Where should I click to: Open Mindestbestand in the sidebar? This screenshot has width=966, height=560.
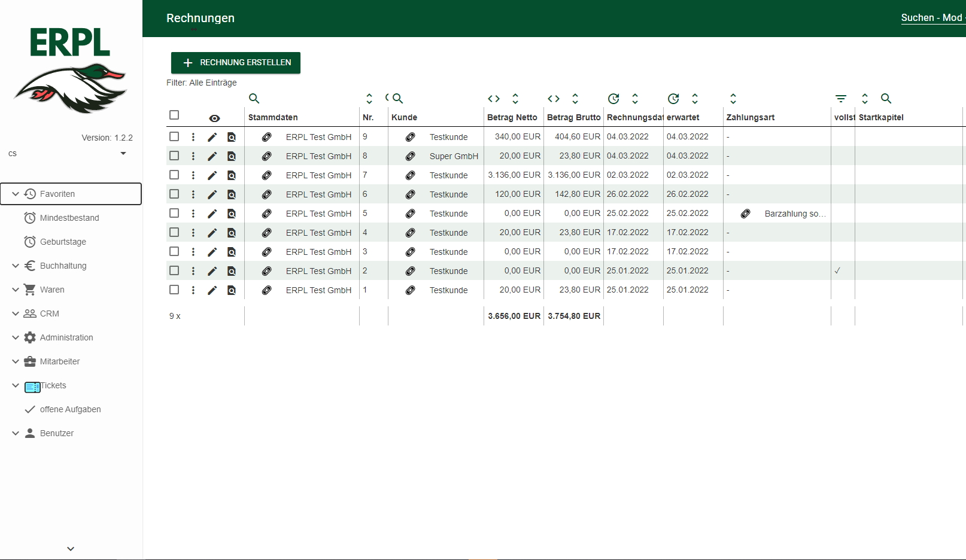pyautogui.click(x=69, y=218)
